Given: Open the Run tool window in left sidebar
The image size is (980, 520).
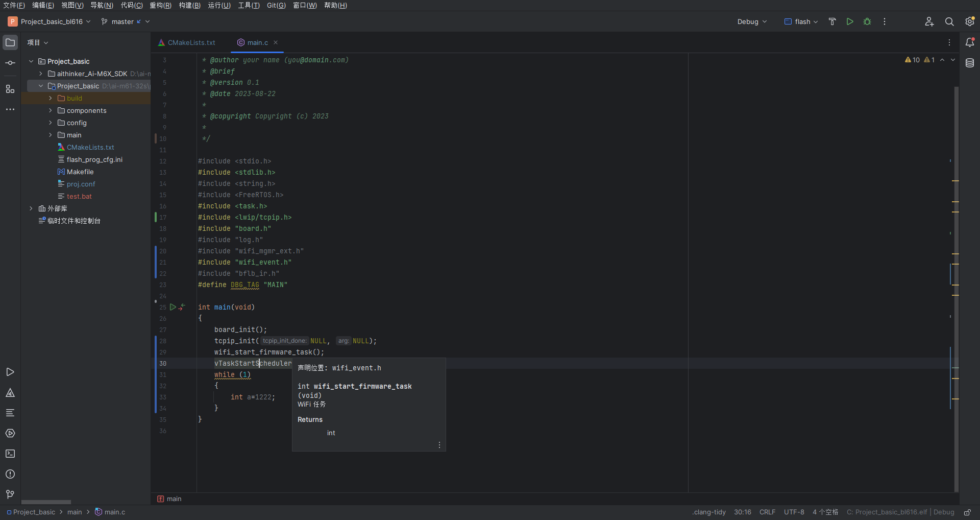Looking at the screenshot, I should coord(10,372).
